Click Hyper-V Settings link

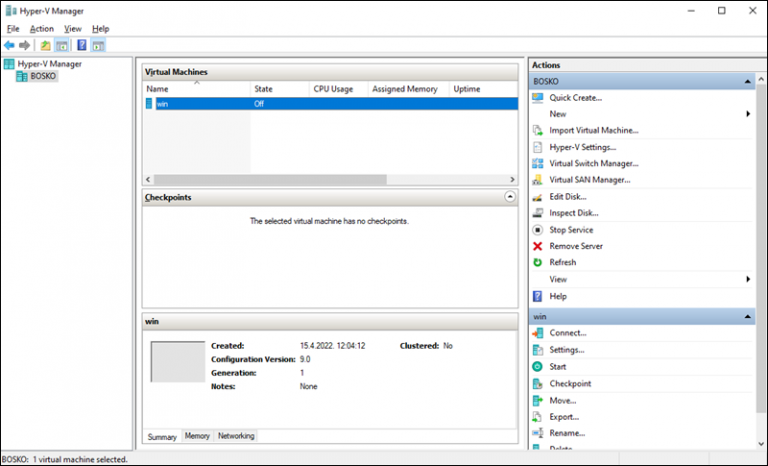coord(582,147)
